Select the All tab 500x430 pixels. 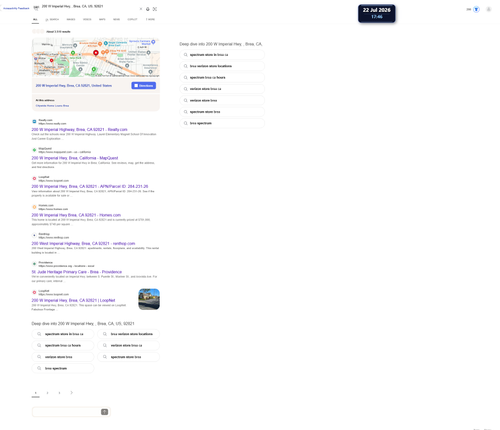pyautogui.click(x=35, y=19)
